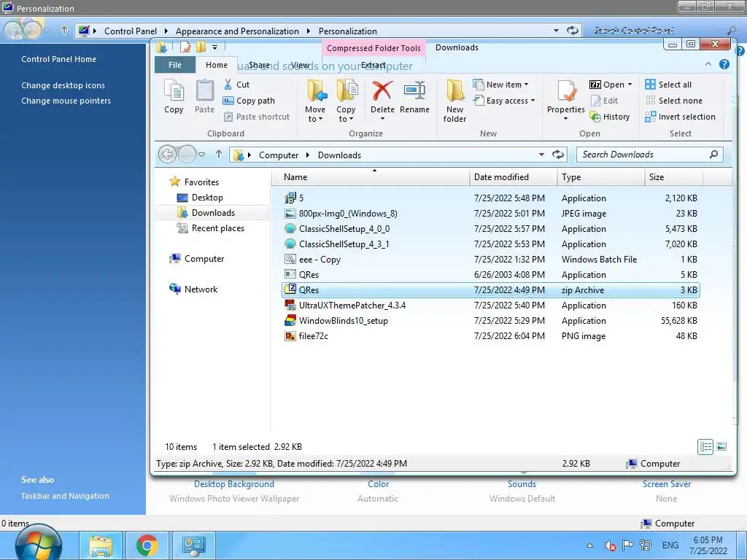
Task: Collapse the ribbon with the chevron arrow
Action: click(708, 64)
